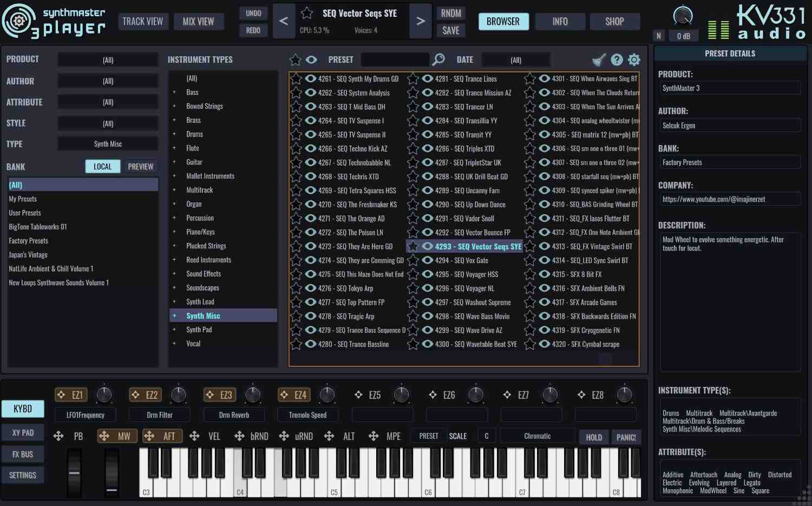Image resolution: width=812 pixels, height=506 pixels.
Task: Toggle the eye visibility on preset 4261
Action: [x=310, y=78]
